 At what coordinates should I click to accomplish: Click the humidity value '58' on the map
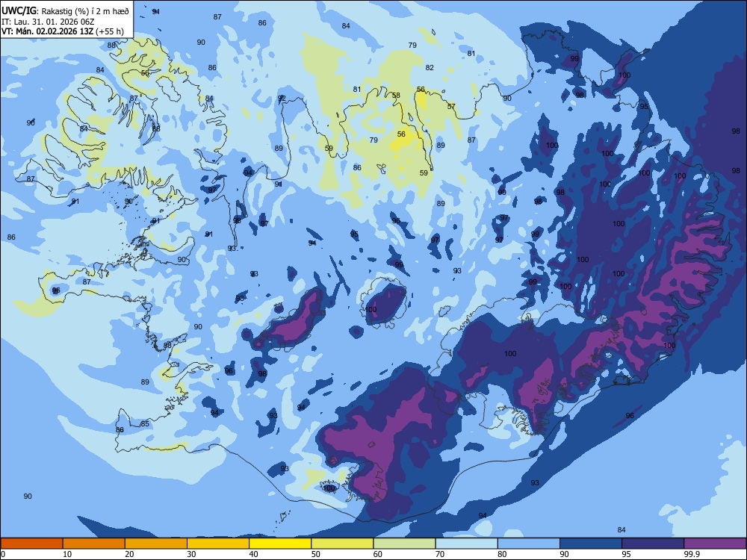pos(396,96)
